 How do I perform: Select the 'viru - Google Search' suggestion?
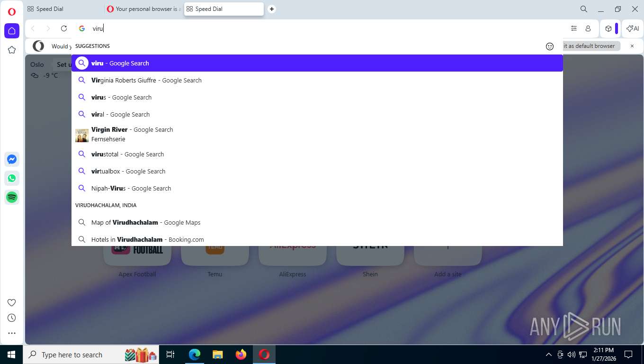317,63
